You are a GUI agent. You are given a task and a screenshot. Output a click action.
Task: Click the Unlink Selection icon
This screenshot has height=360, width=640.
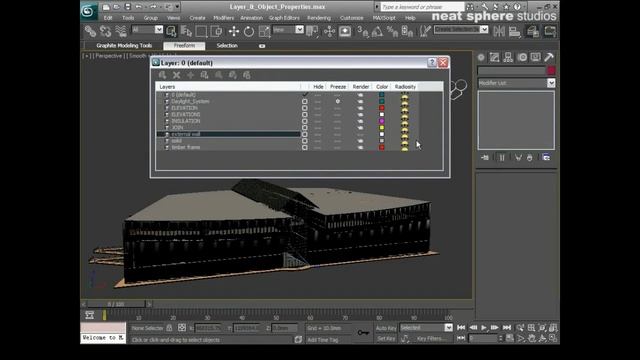coord(105,31)
